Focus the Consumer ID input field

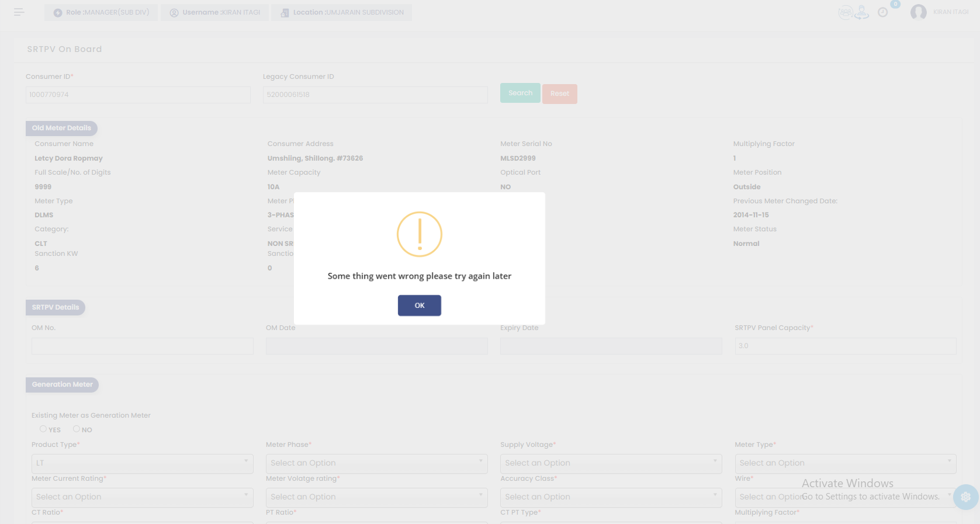(138, 95)
